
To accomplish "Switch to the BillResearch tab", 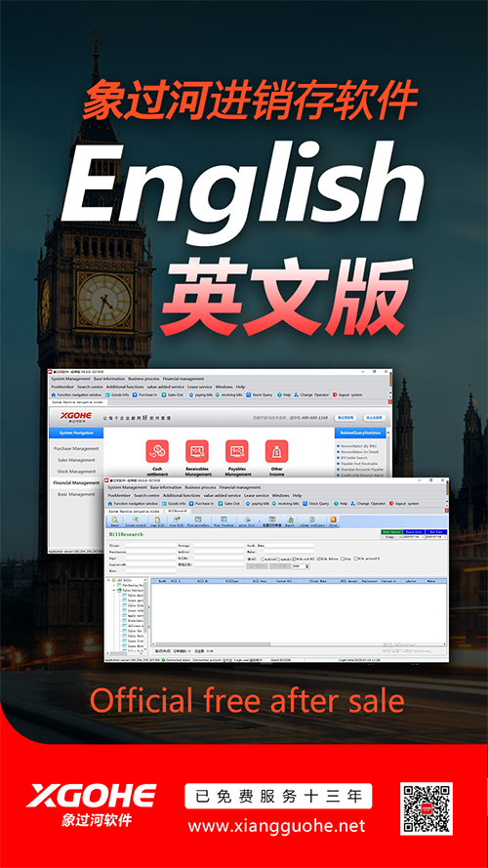I will [x=176, y=512].
